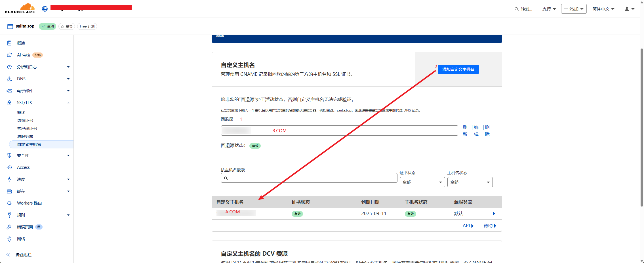
Task: Open the 证书状态 filter dropdown
Action: (422, 182)
